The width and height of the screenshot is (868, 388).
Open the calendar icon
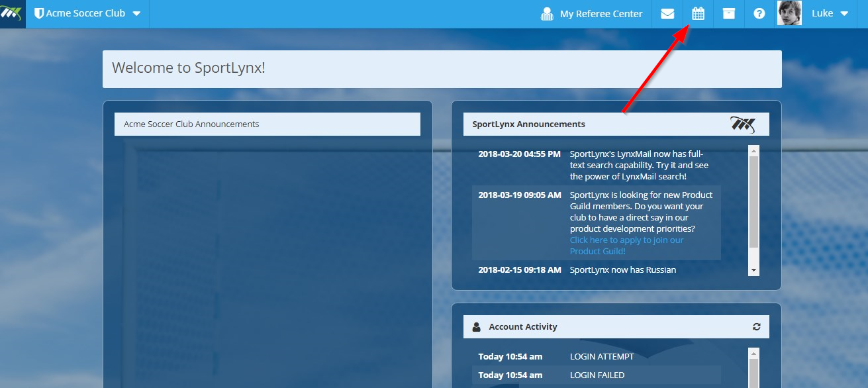[x=698, y=13]
